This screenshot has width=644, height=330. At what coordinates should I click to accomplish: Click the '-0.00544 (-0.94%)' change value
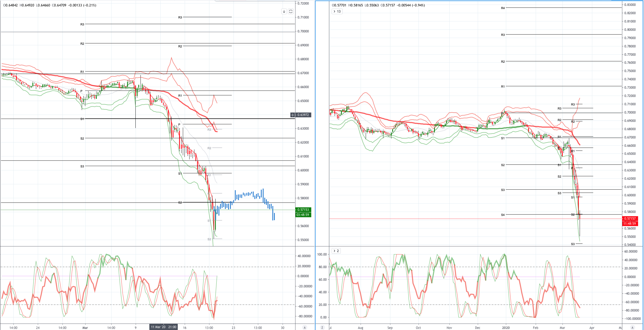(411, 5)
